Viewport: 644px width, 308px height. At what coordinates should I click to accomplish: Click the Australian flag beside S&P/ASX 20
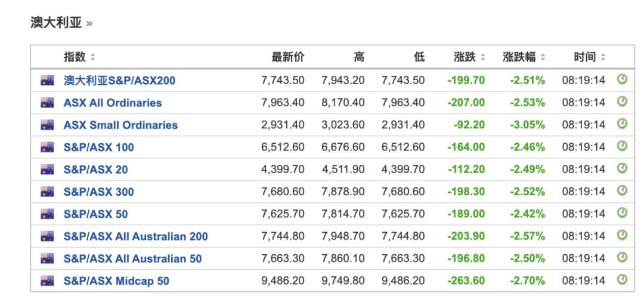[x=48, y=170]
